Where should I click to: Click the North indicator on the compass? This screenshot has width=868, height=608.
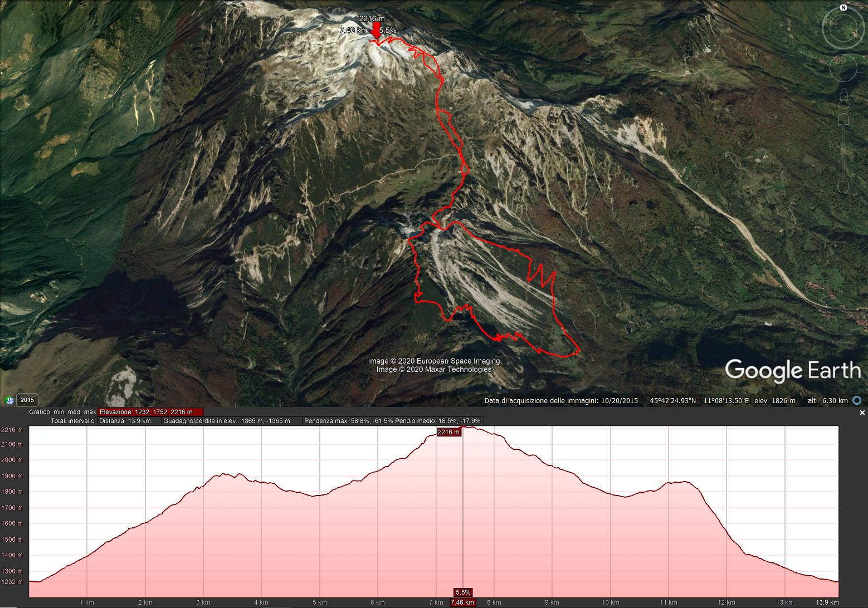(843, 8)
